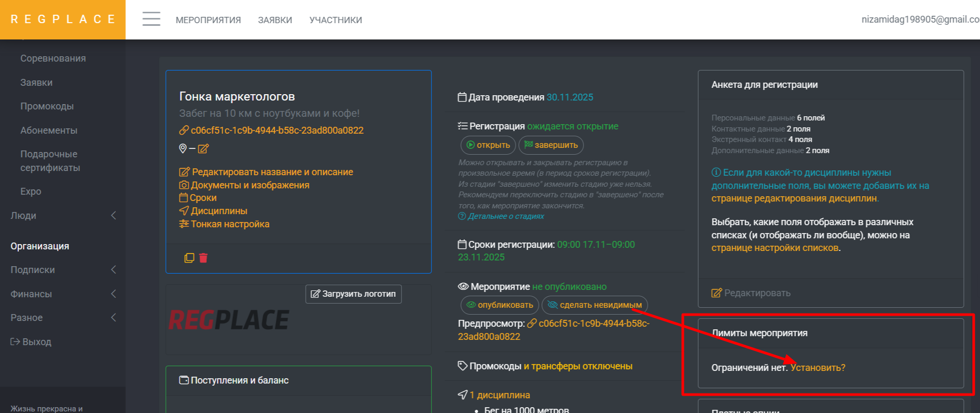Click опубликовать event button
Viewport: 980px width, 413px height.
(x=500, y=305)
